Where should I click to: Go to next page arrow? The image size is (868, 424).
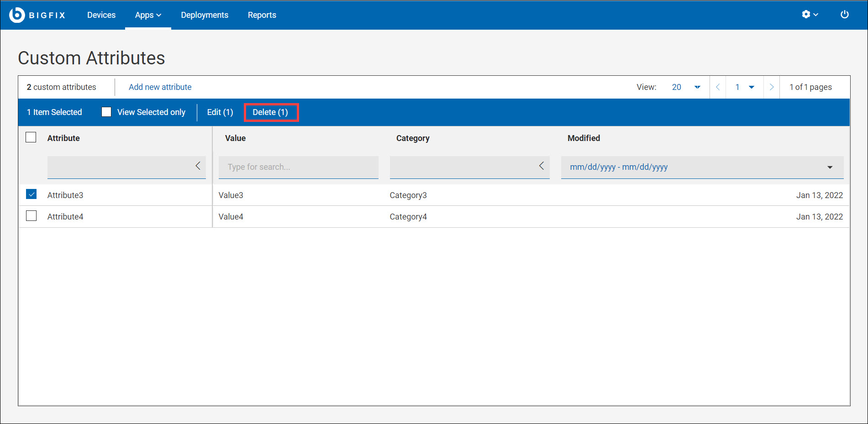(772, 87)
